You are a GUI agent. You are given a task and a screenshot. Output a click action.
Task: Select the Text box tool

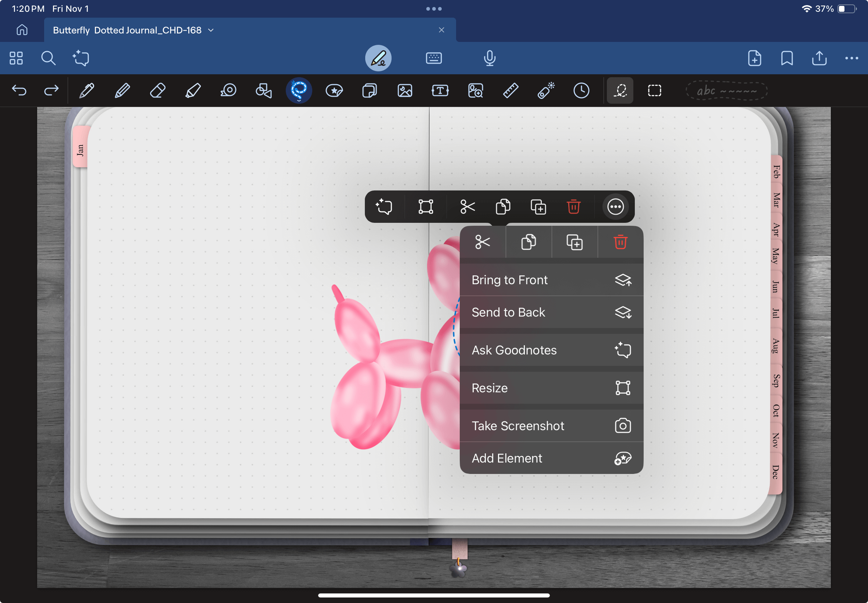(x=440, y=90)
